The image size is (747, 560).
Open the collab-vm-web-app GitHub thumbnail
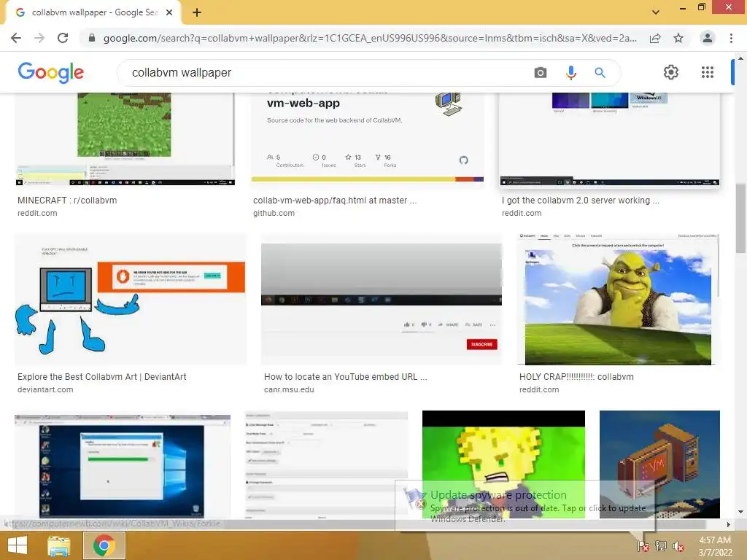tap(368, 138)
